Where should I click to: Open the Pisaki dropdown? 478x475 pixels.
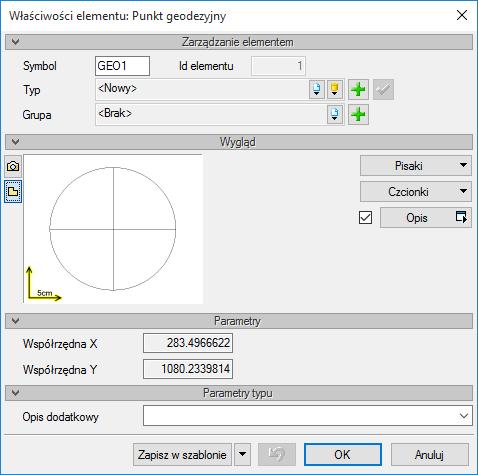416,166
